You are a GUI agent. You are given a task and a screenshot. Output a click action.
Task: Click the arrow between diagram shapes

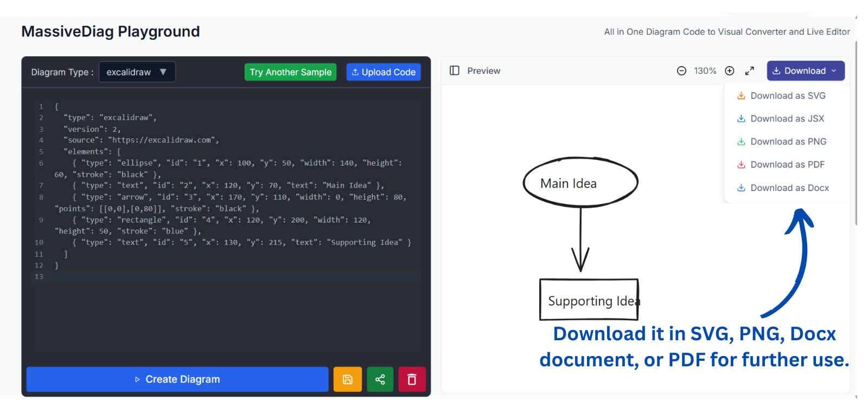pos(580,239)
